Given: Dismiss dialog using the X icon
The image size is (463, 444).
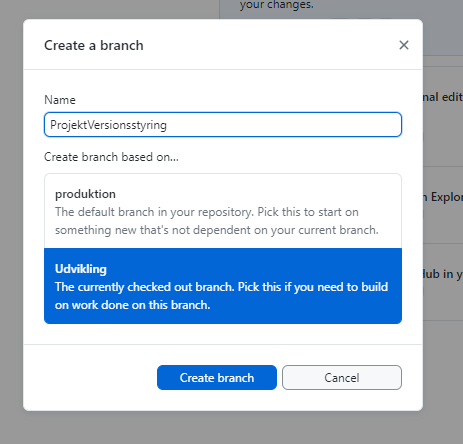Looking at the screenshot, I should (x=404, y=45).
